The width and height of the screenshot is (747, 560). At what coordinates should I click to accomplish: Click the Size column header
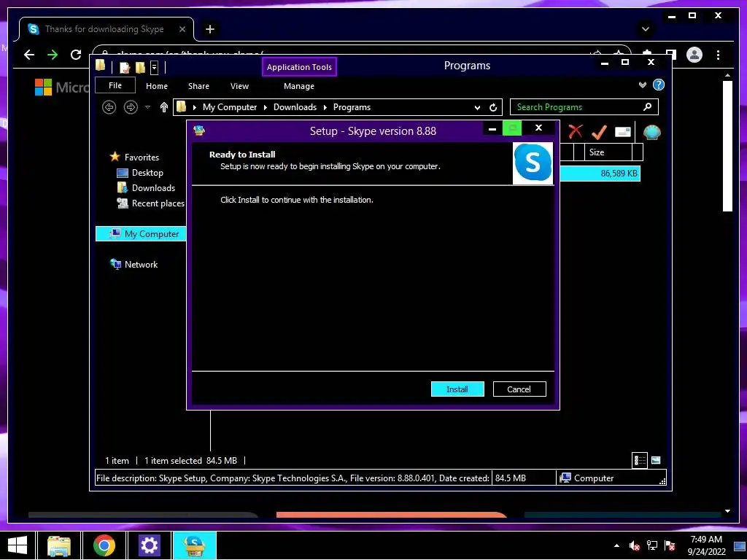[609, 152]
